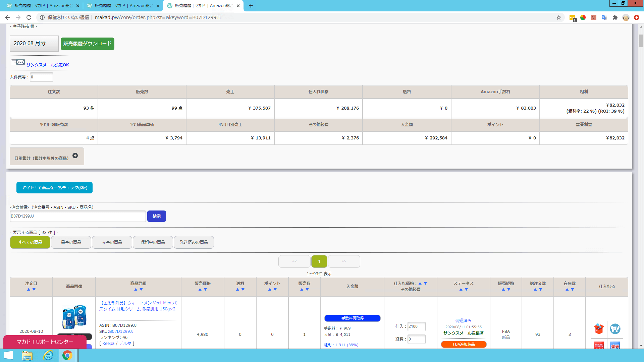Image resolution: width=644 pixels, height=362 pixels.
Task: Click the thanks-mail envelope icon
Action: (18, 62)
